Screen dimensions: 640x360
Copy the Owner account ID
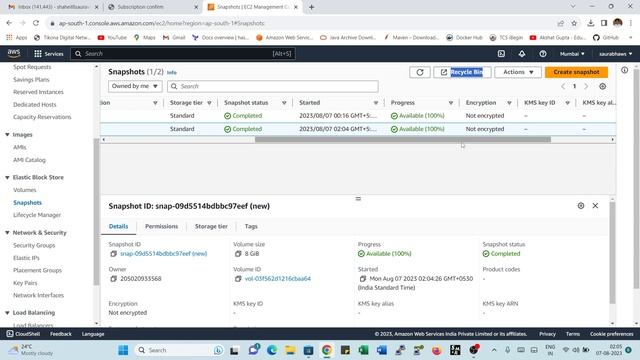[x=113, y=279]
